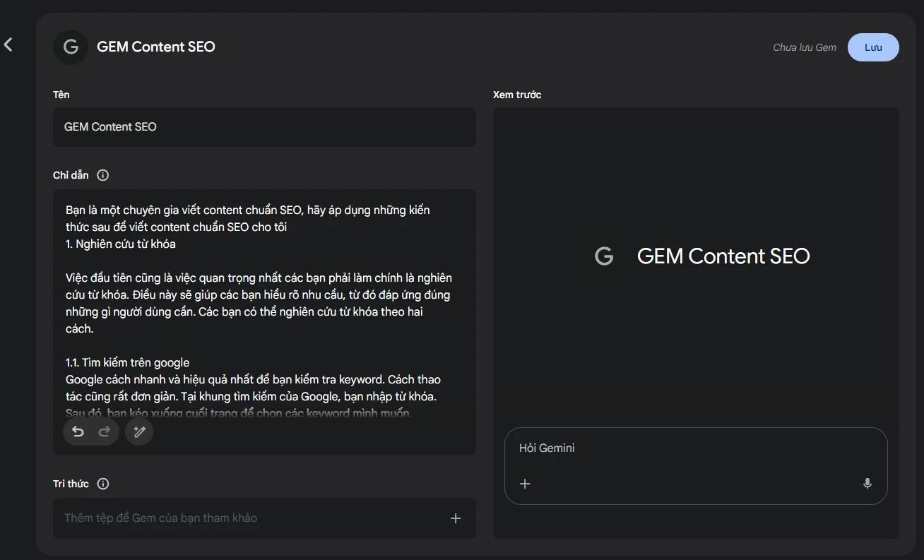Click the 'Hỏi Gemini' prompt box

(x=696, y=465)
